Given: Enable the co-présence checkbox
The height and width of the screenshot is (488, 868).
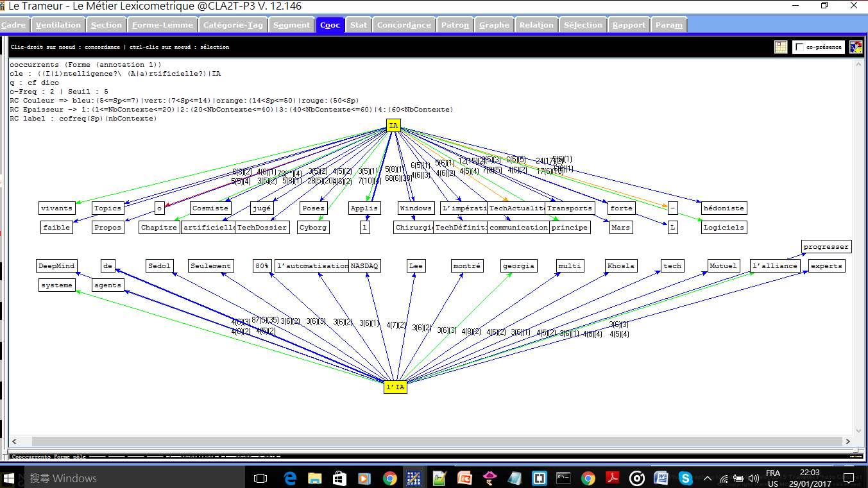Looking at the screenshot, I should (x=799, y=47).
